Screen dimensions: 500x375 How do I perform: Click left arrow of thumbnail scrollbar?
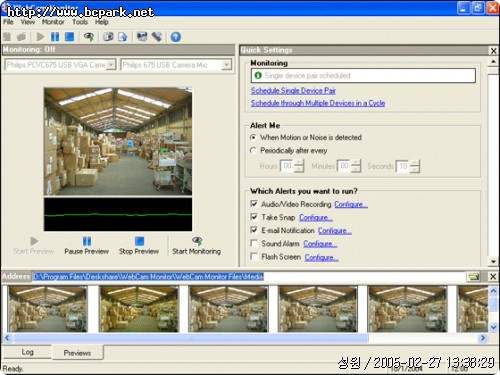point(7,338)
